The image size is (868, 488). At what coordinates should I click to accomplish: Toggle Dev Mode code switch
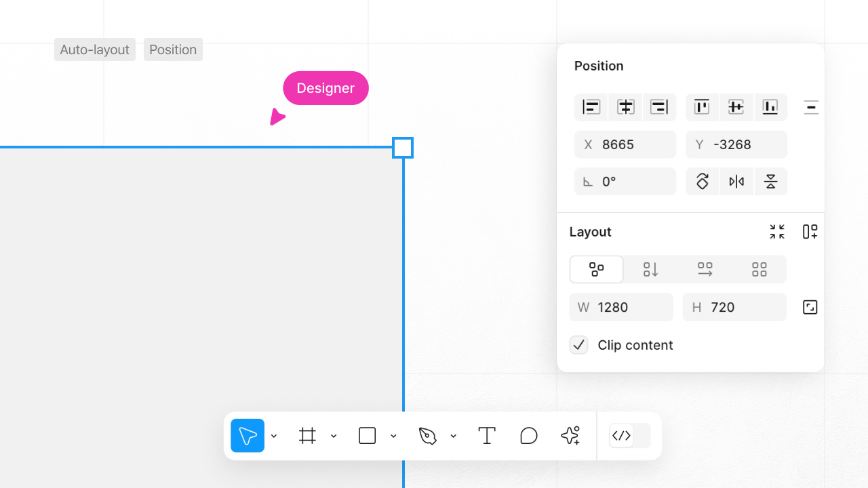[629, 436]
